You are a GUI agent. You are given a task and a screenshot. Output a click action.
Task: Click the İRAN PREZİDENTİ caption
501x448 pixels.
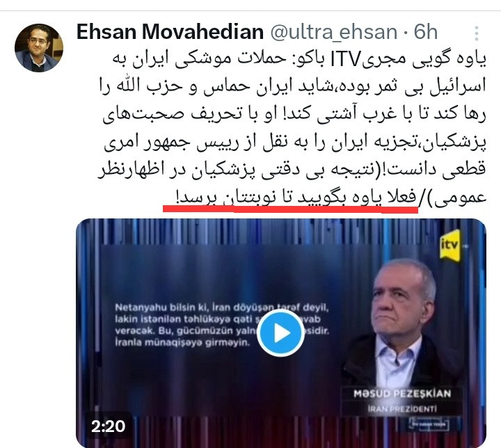pyautogui.click(x=402, y=409)
